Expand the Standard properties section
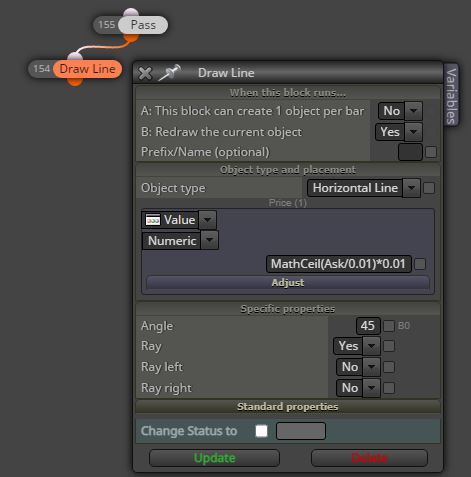This screenshot has height=477, width=471. coord(288,407)
